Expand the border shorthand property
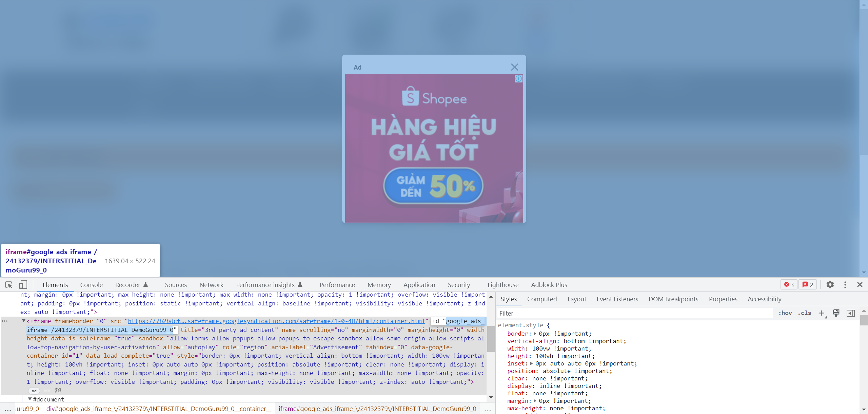The height and width of the screenshot is (414, 868). [x=535, y=334]
